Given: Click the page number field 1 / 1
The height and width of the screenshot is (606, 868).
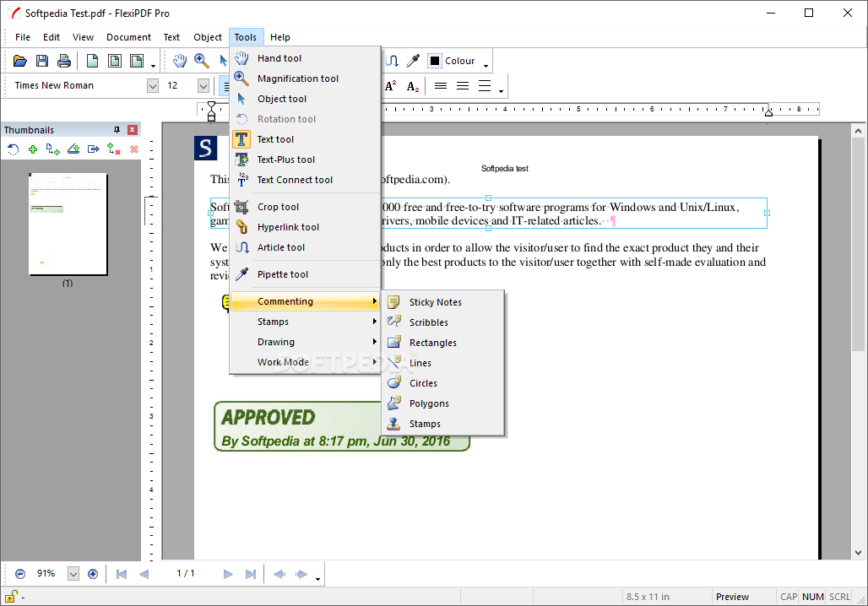Looking at the screenshot, I should 186,573.
